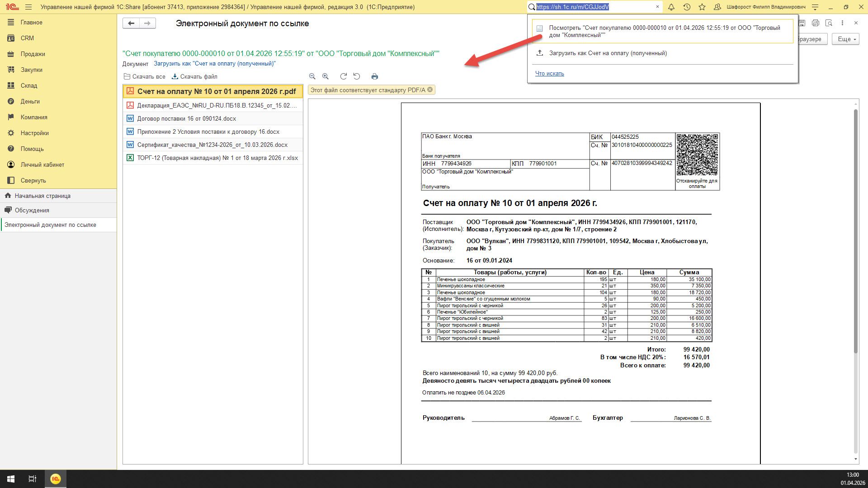Dismiss the PDF/A standard notice
Image resolution: width=868 pixels, height=488 pixels.
(x=430, y=89)
